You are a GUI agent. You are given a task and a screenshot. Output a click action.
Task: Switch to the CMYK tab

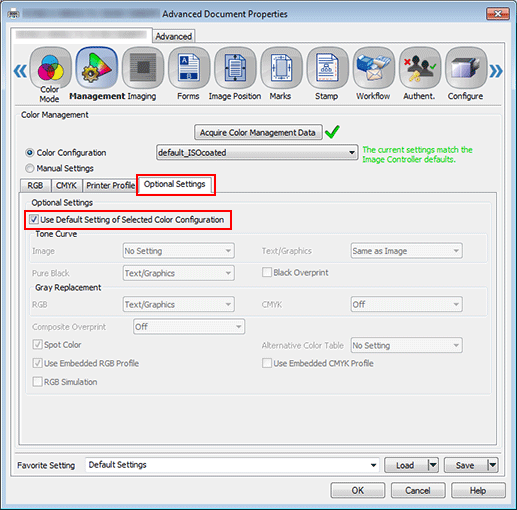(66, 186)
